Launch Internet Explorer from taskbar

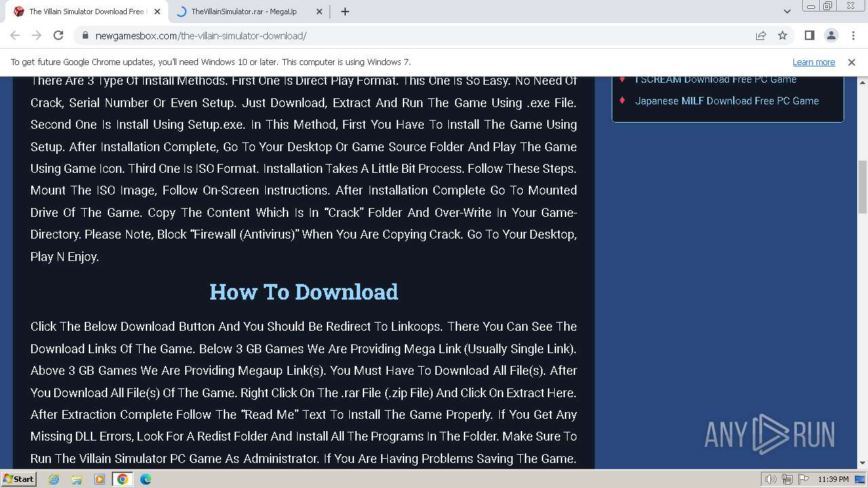pos(54,479)
